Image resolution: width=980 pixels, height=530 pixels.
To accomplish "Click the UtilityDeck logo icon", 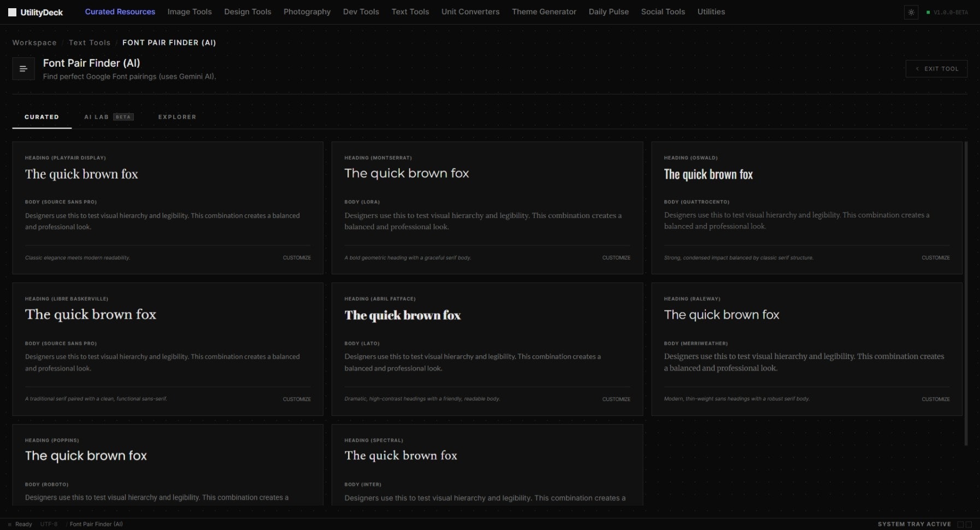I will [x=11, y=11].
